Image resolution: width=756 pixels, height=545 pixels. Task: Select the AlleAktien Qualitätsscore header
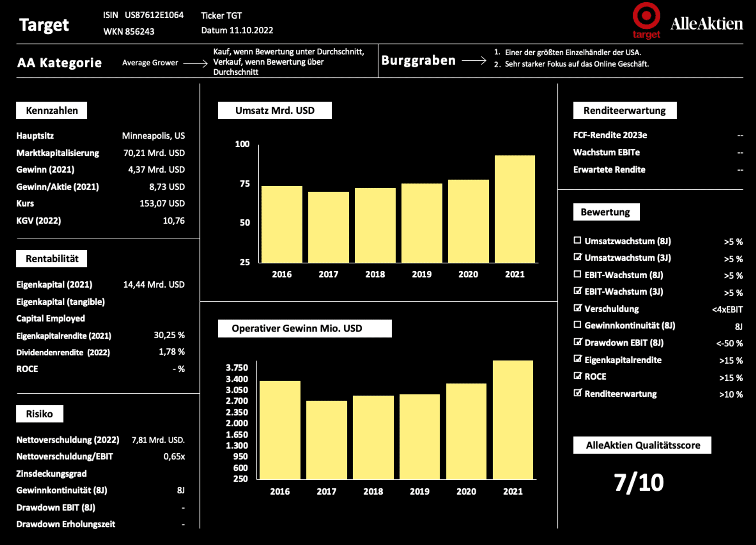tap(642, 445)
